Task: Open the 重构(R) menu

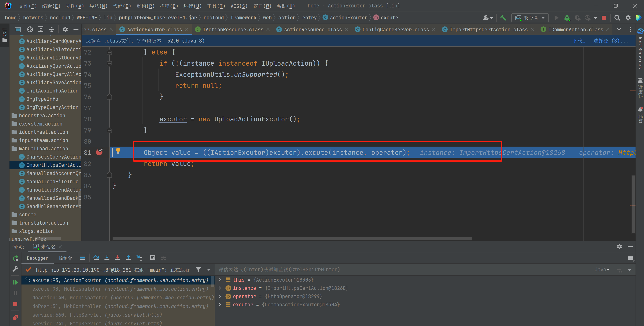Action: click(145, 6)
